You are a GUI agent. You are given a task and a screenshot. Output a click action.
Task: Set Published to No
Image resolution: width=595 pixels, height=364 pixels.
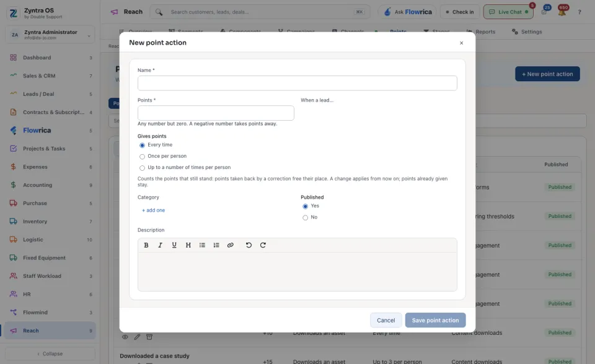pos(306,218)
